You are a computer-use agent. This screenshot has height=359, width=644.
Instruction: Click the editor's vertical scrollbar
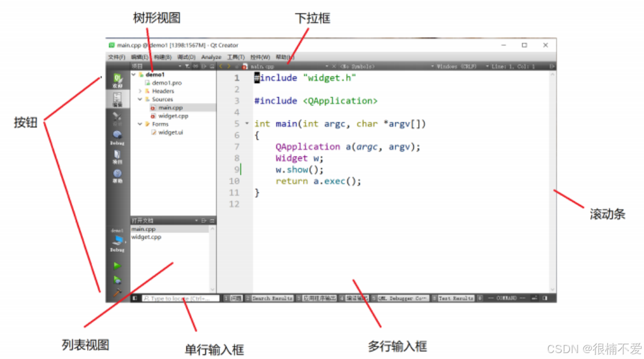point(552,182)
